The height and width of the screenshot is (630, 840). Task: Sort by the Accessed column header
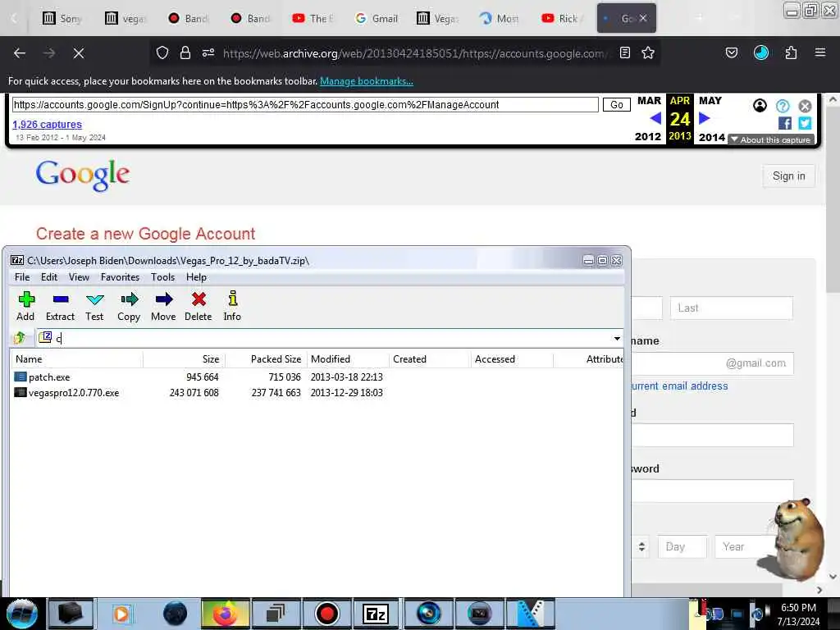pos(512,359)
